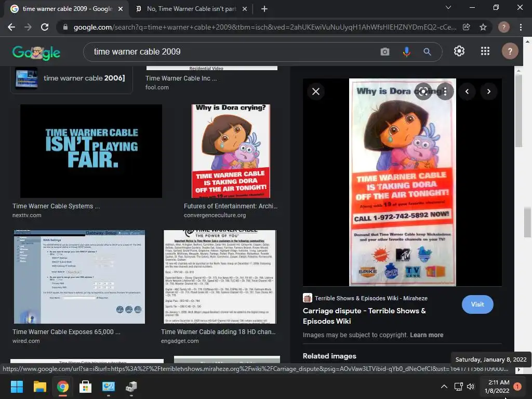Close the time warner cable 2009 tab
Image resolution: width=532 pixels, height=399 pixels.
tap(121, 9)
